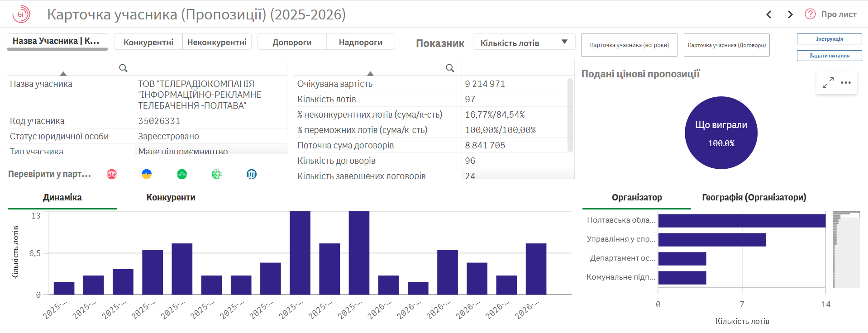
Task: Click the search icon in participant info table
Action: tap(123, 68)
